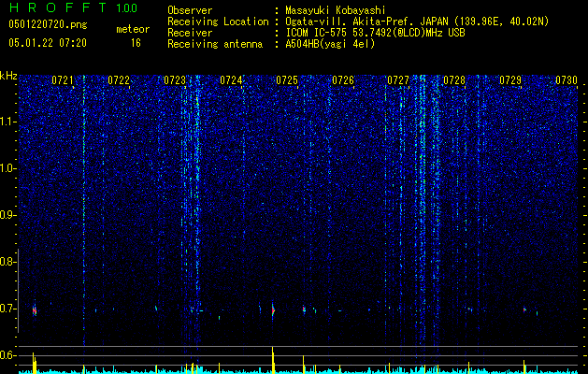Click the Observer label
This screenshot has width=588, height=374.
190,10
